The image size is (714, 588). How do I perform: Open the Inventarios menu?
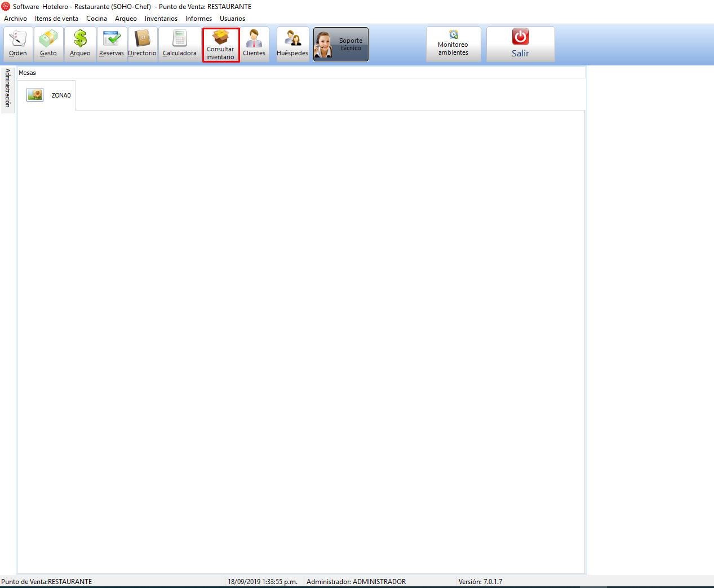click(161, 19)
